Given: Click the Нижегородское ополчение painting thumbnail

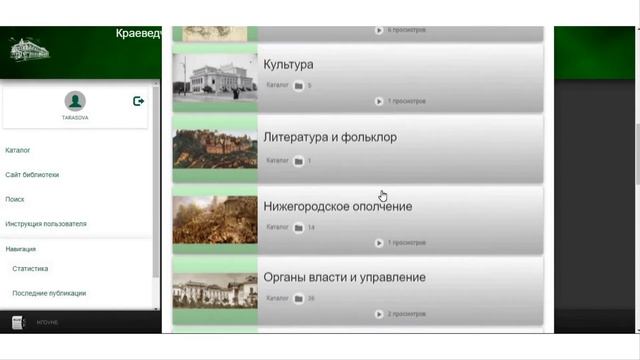Looking at the screenshot, I should (215, 220).
